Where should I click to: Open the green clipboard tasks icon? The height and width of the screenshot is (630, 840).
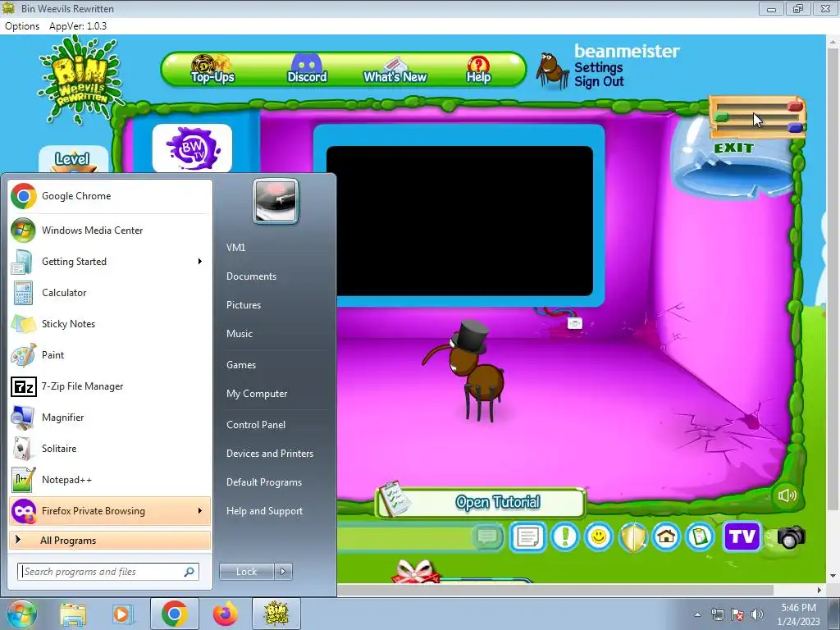point(701,536)
